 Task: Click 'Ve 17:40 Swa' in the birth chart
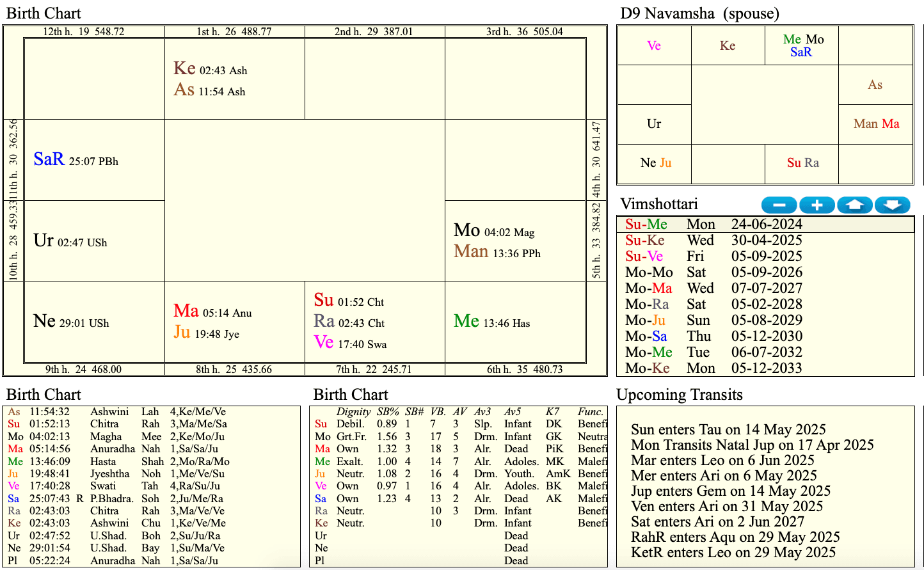click(350, 342)
